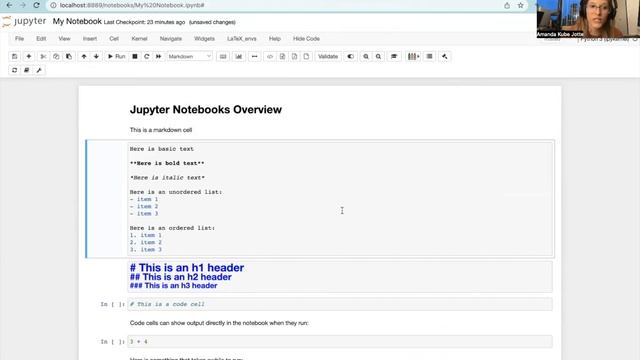This screenshot has height=360, width=640.
Task: Click the Jupyter Notebooks Overview heading
Action: coord(206,109)
